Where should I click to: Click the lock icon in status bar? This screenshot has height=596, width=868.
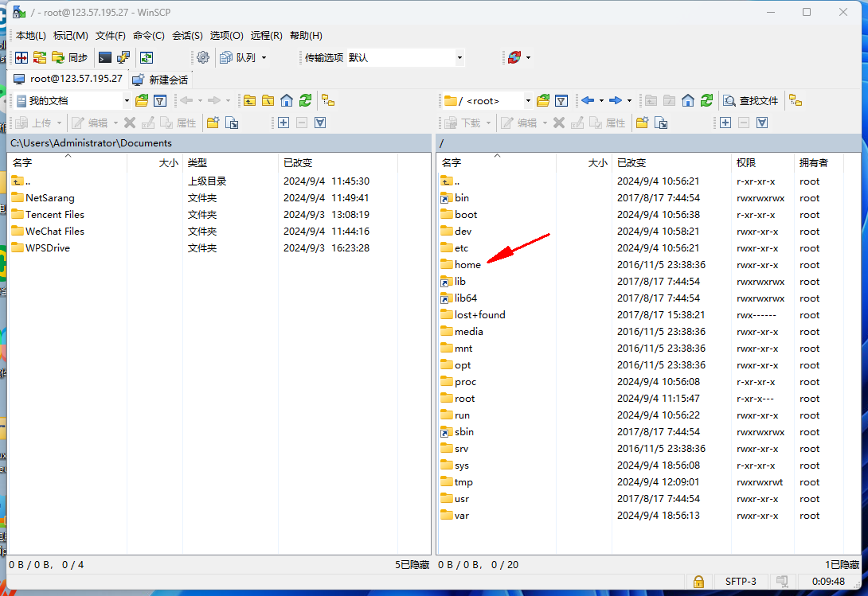[698, 581]
